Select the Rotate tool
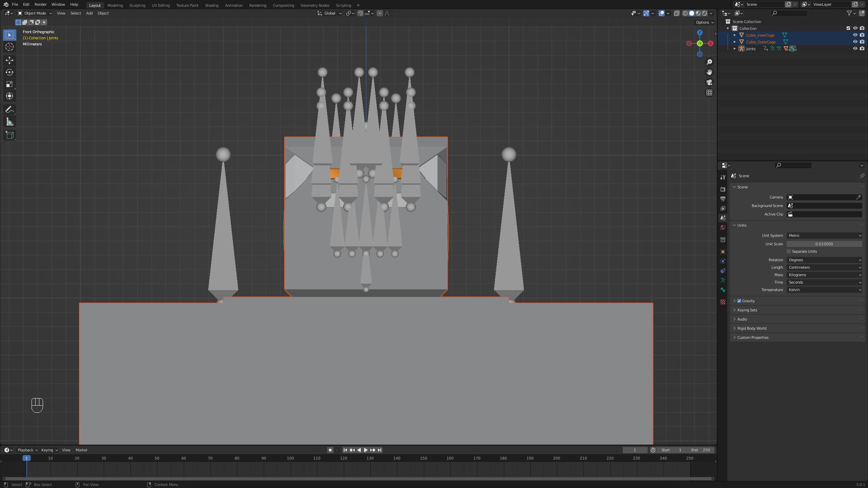The height and width of the screenshot is (488, 868). pyautogui.click(x=9, y=72)
